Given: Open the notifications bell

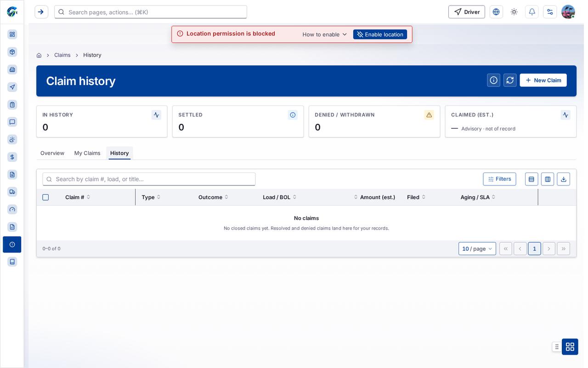Looking at the screenshot, I should [x=532, y=12].
